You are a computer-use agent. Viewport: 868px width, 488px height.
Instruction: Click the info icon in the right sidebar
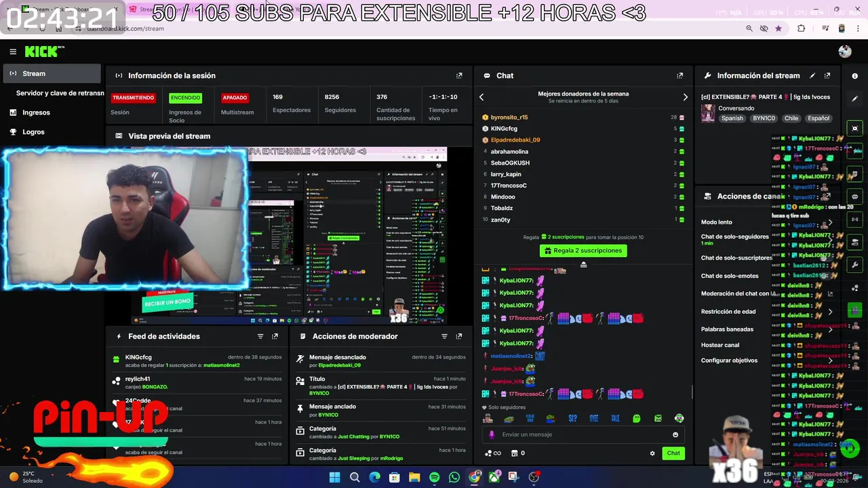pyautogui.click(x=855, y=76)
